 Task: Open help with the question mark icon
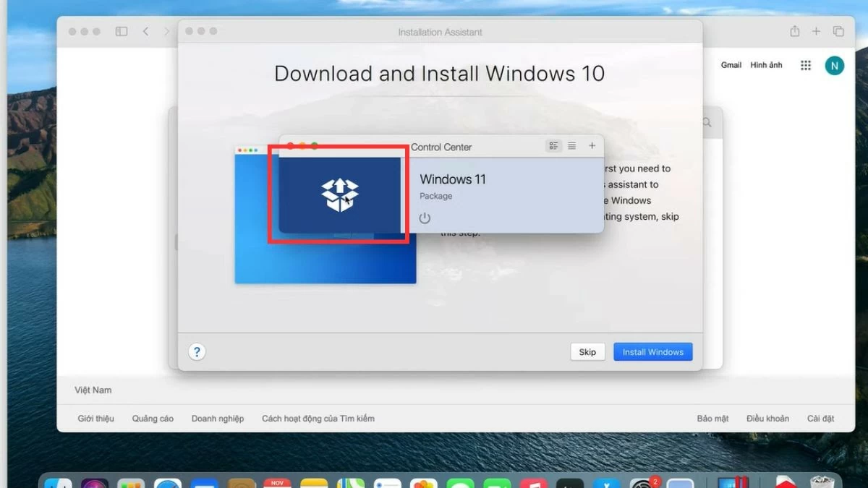click(x=197, y=352)
